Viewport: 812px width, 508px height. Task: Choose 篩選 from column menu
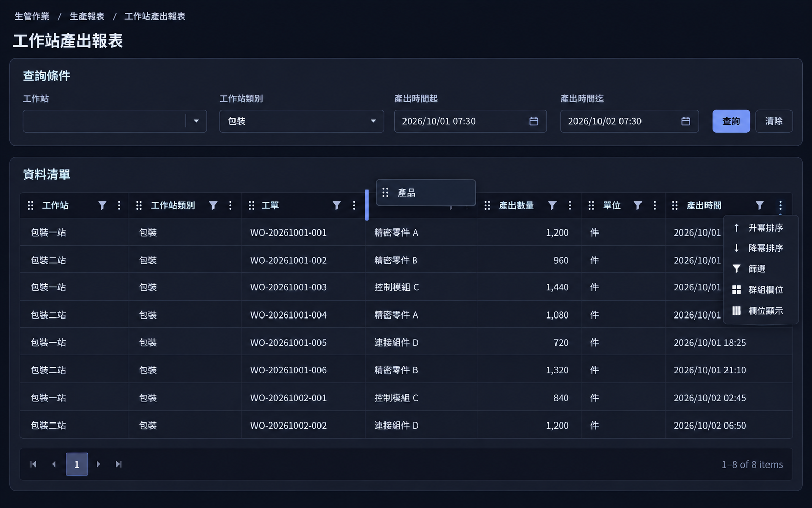tap(760, 269)
